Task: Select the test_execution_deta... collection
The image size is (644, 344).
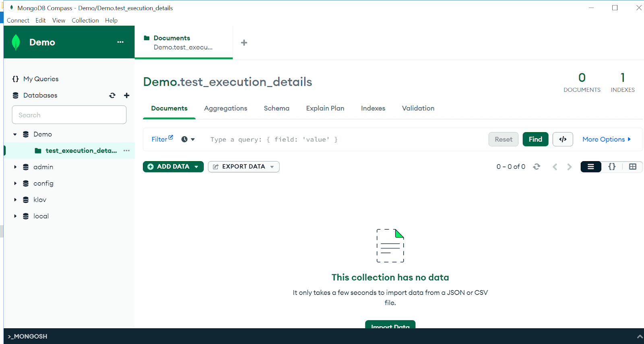Action: click(x=81, y=151)
